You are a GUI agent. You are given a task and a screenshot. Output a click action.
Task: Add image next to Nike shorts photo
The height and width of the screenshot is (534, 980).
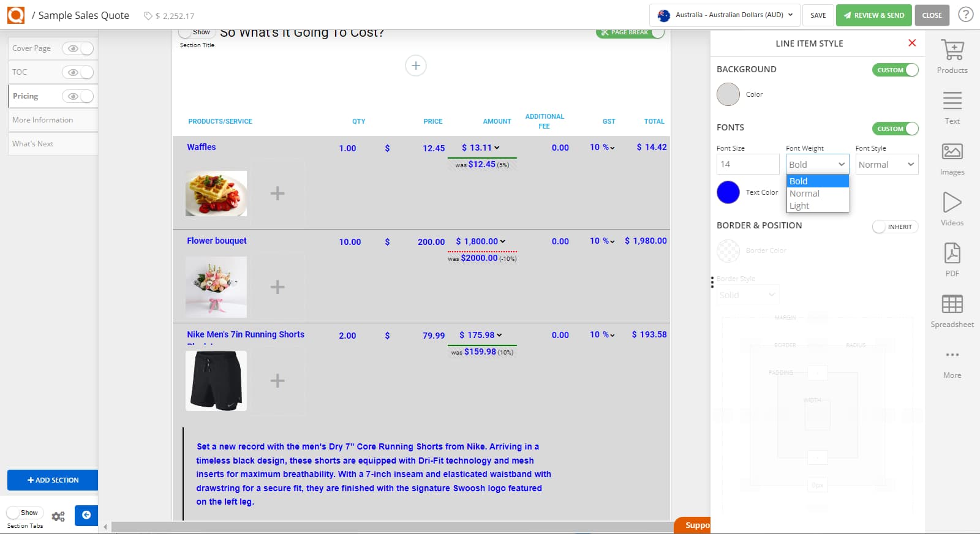277,381
